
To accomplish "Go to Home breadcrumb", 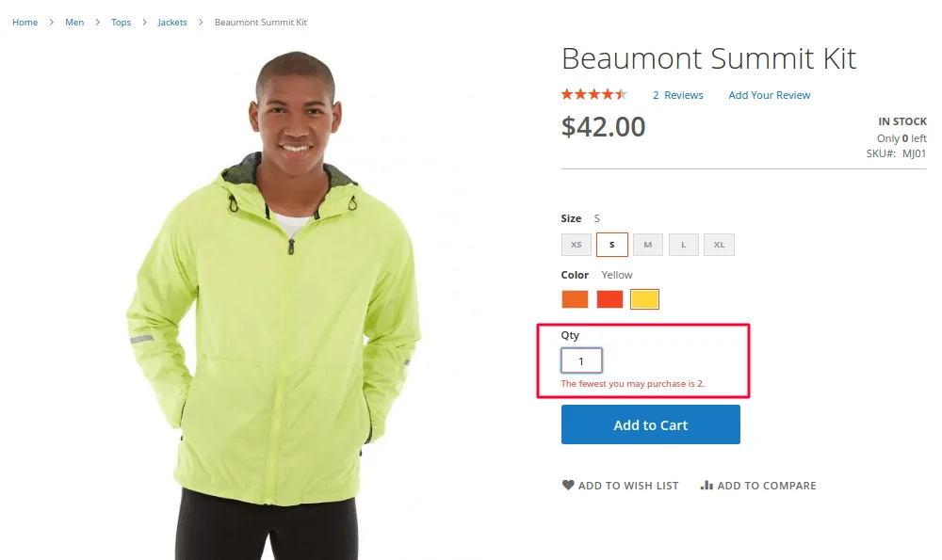I will [x=25, y=23].
